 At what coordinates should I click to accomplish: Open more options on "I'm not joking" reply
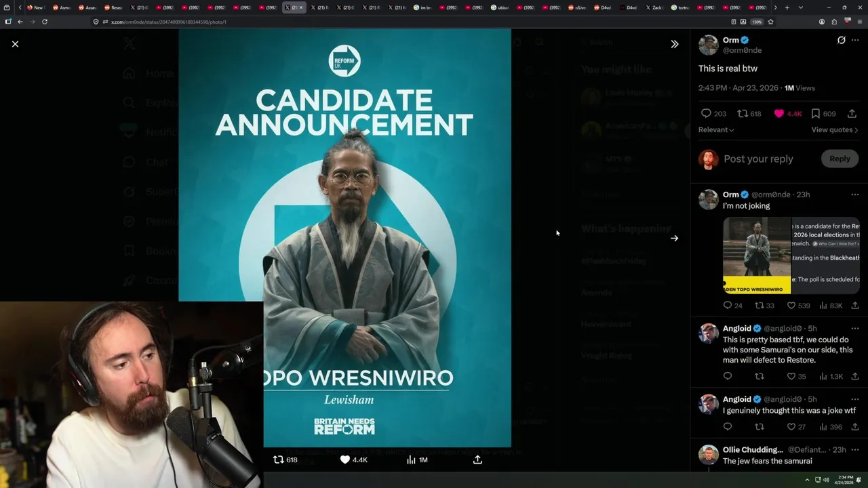coord(855,195)
